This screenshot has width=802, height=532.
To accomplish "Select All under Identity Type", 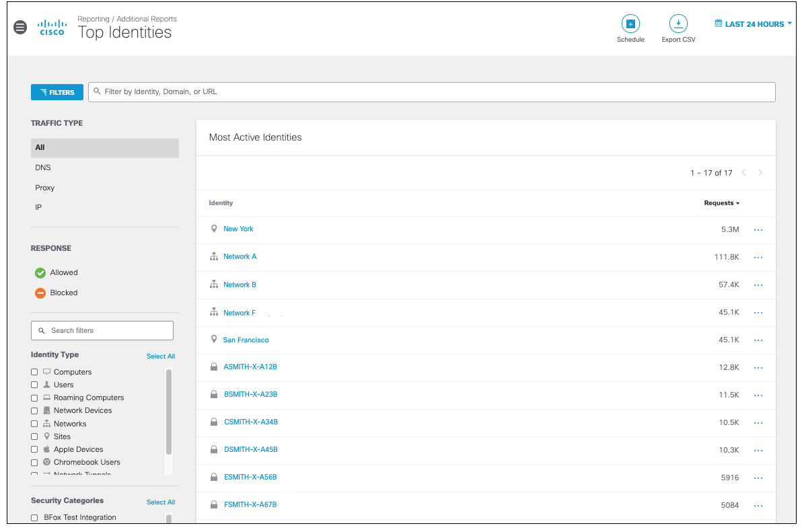I will tap(161, 356).
